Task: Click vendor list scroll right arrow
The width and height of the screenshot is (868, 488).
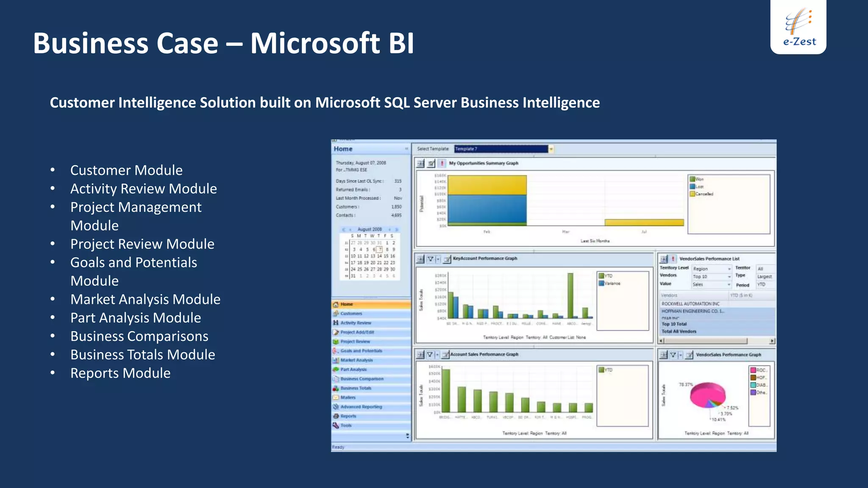Action: [772, 341]
